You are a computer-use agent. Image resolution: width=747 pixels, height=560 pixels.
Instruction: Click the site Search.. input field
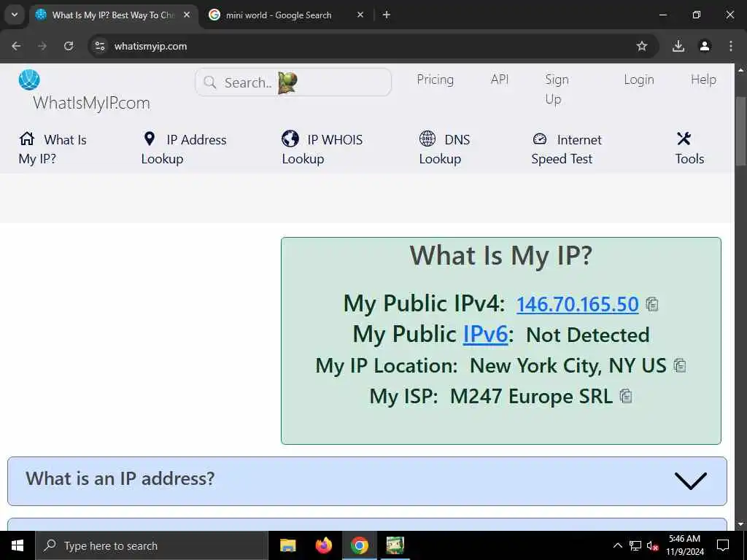tap(293, 82)
